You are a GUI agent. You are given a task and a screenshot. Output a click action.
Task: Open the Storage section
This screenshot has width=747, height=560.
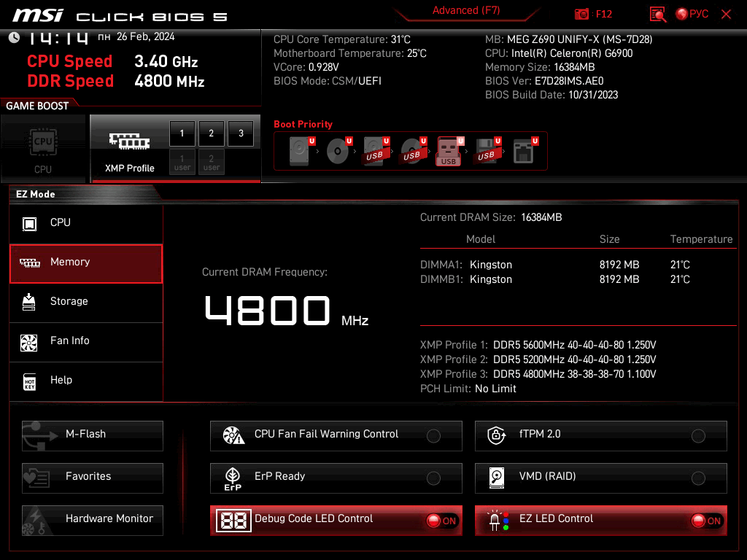(x=86, y=303)
